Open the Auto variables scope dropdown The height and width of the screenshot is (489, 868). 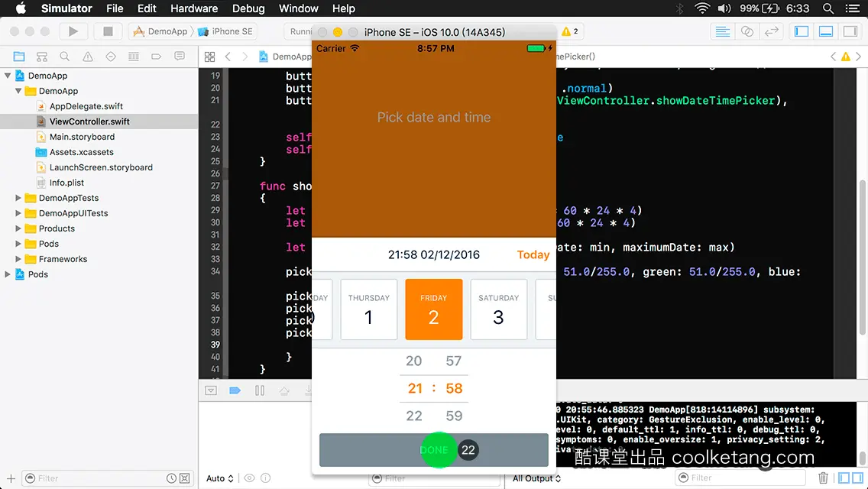220,478
